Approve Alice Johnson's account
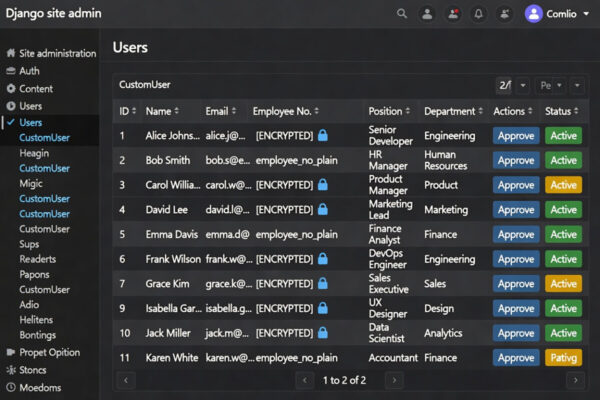The width and height of the screenshot is (600, 400). point(516,136)
